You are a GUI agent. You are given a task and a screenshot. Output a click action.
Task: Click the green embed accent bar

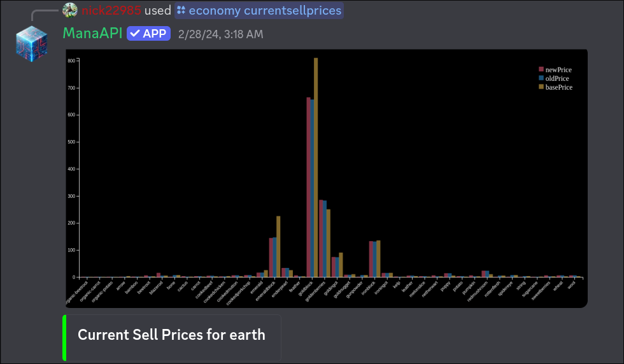tap(64, 337)
